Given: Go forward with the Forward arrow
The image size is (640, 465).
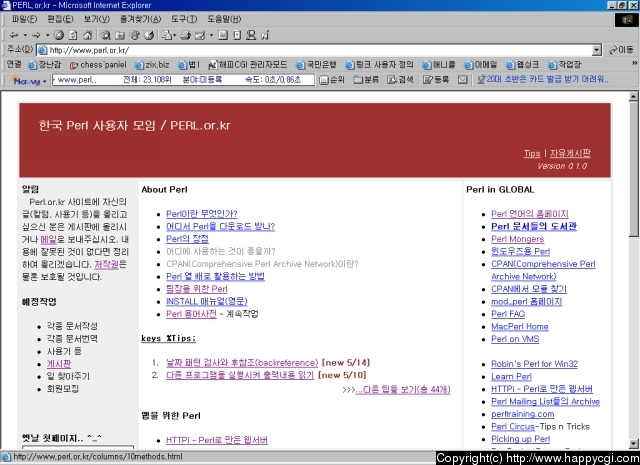Looking at the screenshot, I should tap(36, 36).
